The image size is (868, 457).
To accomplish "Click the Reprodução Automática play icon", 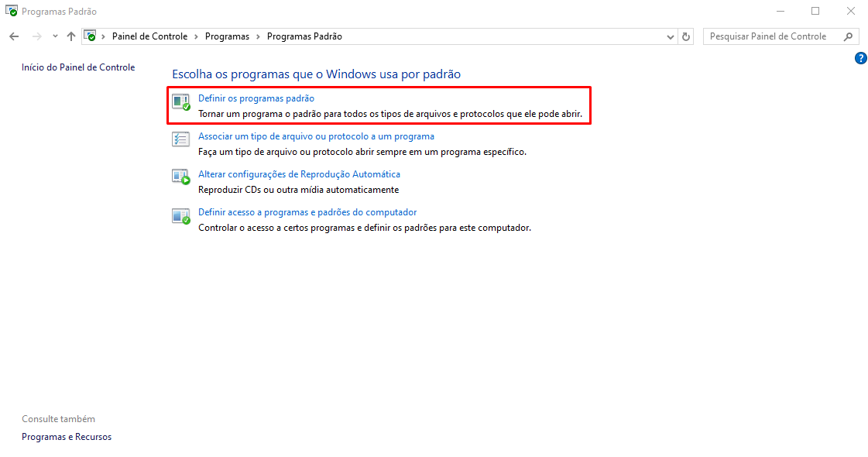I will coord(180,177).
